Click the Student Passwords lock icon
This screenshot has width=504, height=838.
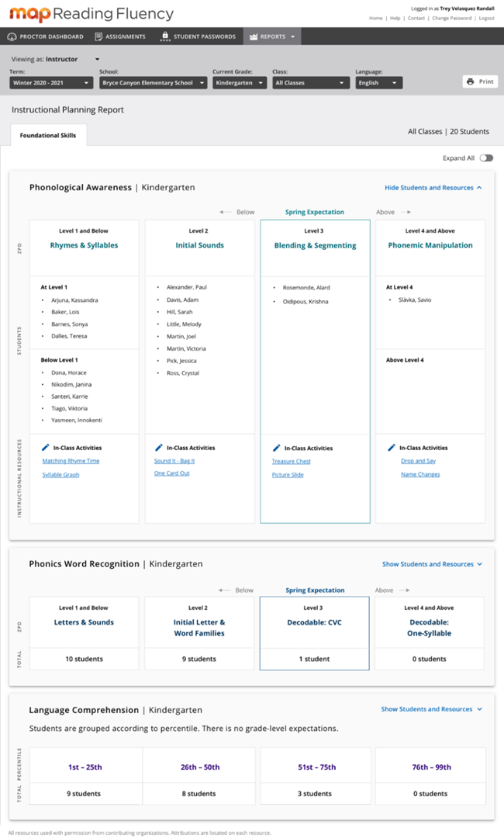(164, 36)
